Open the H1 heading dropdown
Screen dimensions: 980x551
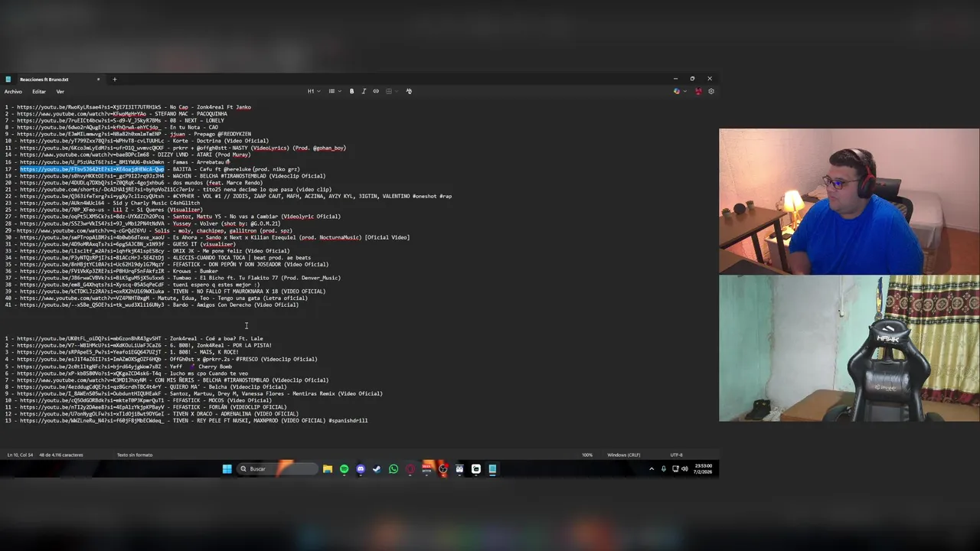[314, 91]
